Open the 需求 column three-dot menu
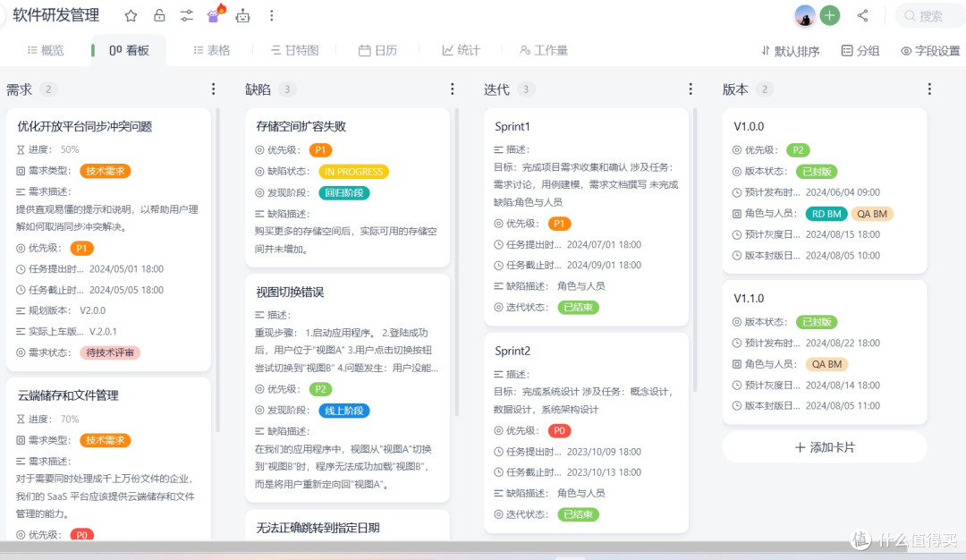This screenshot has height=560, width=966. pos(214,89)
